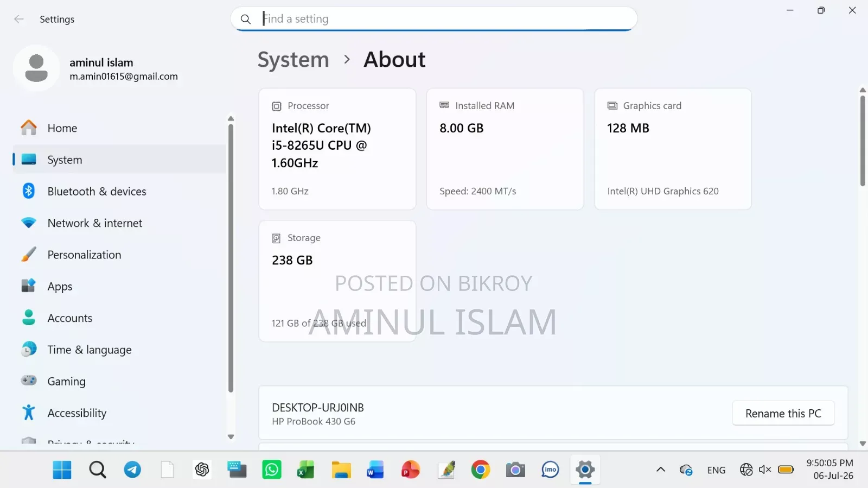868x488 pixels.
Task: Open Accessibility settings
Action: coord(119,413)
